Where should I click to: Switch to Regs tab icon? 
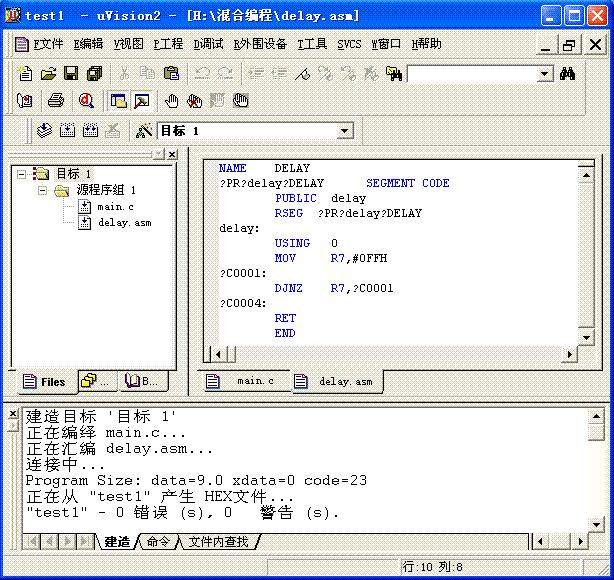(98, 381)
